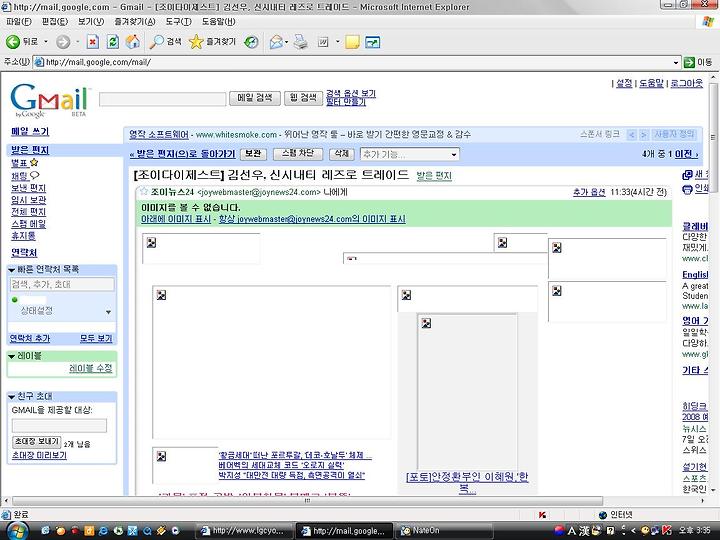Click the IE Forward arrow button
This screenshot has height=540, width=720.
point(63,42)
